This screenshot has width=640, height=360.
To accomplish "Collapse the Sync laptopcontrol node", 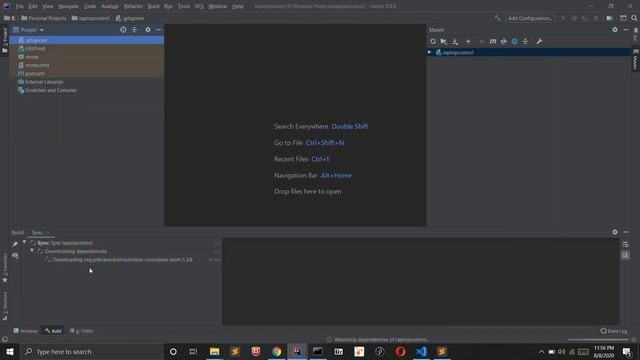I will coord(24,242).
